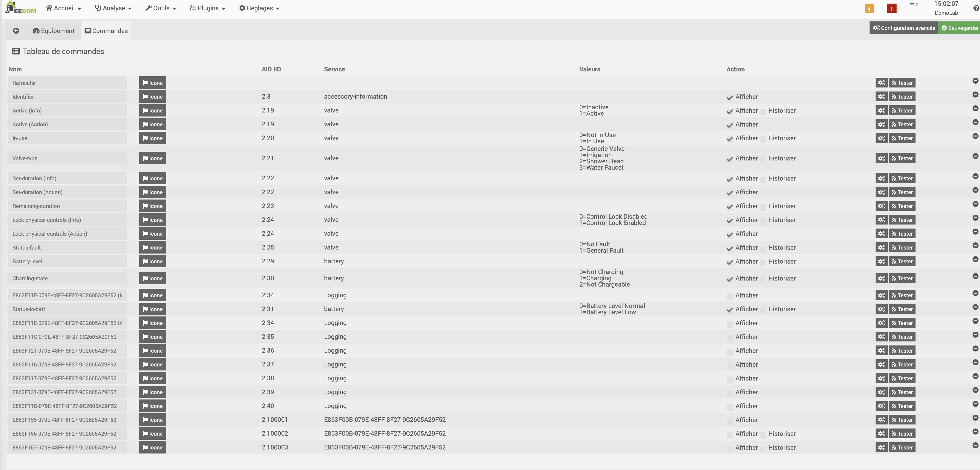Click '1=Battery Level Low' value text
The height and width of the screenshot is (470, 980).
607,312
